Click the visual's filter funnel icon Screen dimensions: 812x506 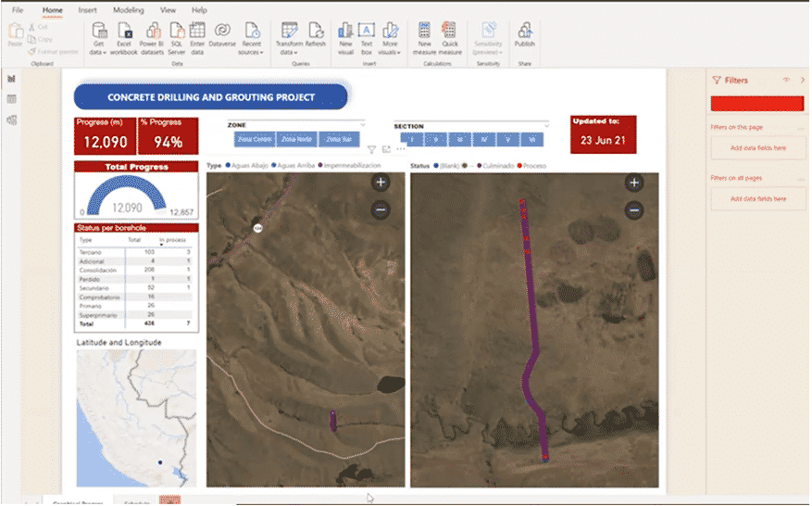click(x=371, y=149)
